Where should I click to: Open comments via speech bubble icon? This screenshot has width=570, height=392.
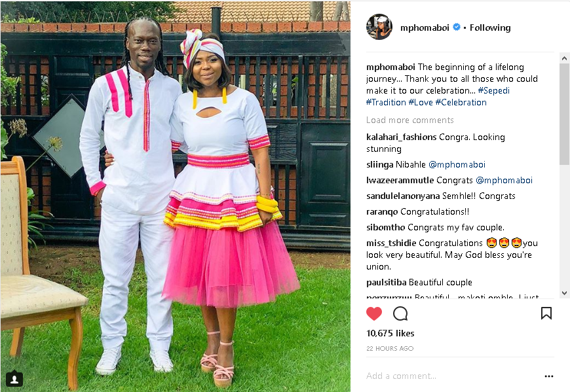point(400,313)
